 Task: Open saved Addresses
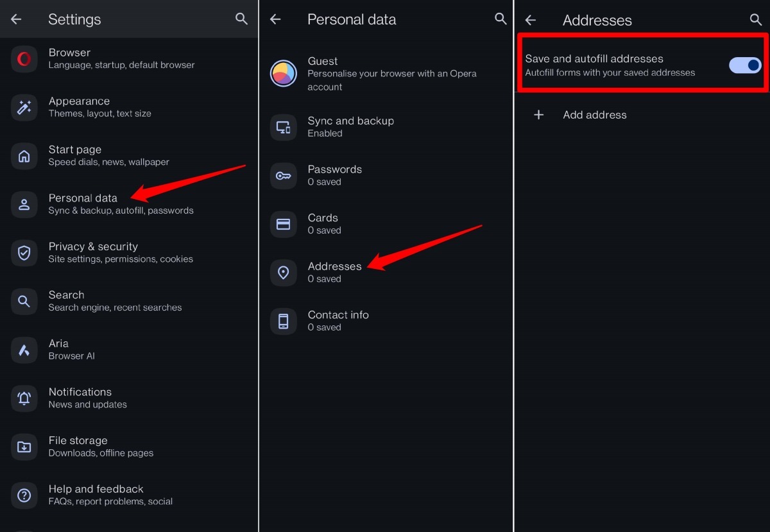[x=386, y=273]
